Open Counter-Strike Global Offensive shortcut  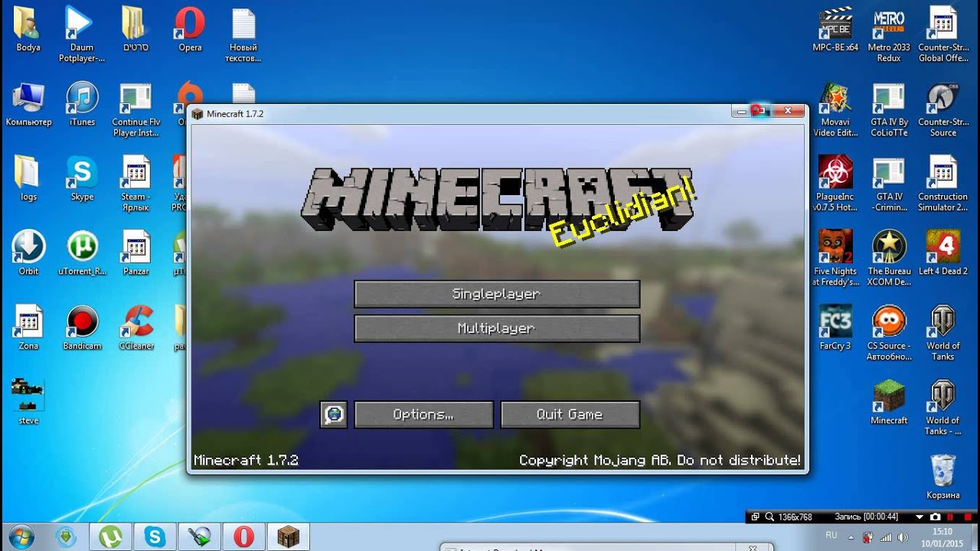[943, 34]
